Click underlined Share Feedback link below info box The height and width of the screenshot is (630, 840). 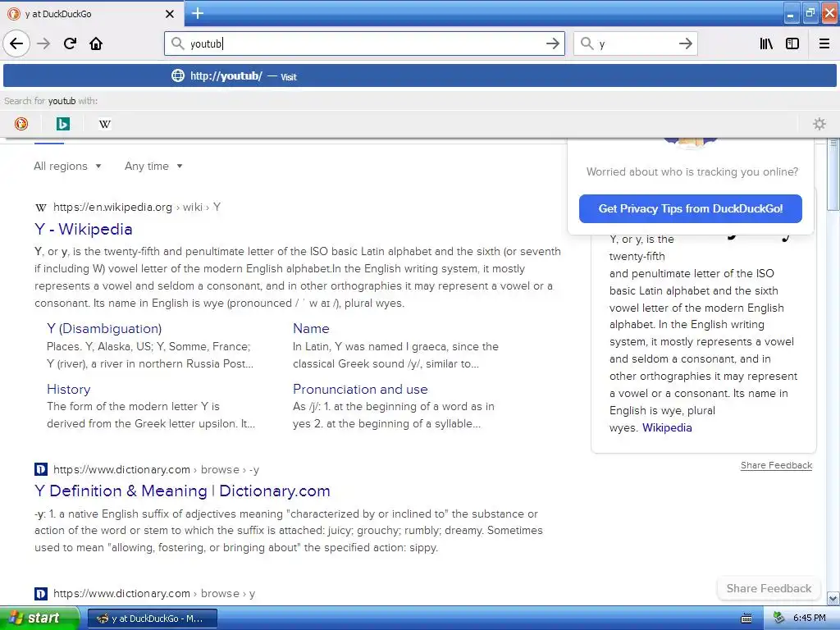[776, 465]
